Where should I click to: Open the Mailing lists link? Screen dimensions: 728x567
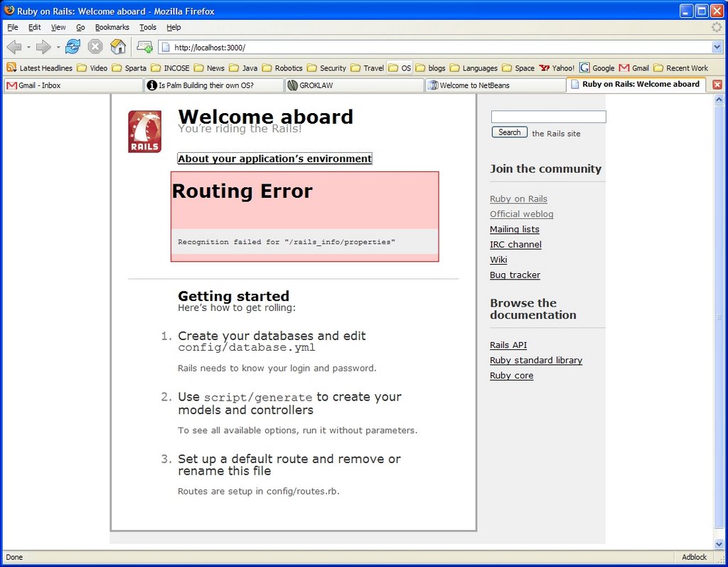point(515,230)
